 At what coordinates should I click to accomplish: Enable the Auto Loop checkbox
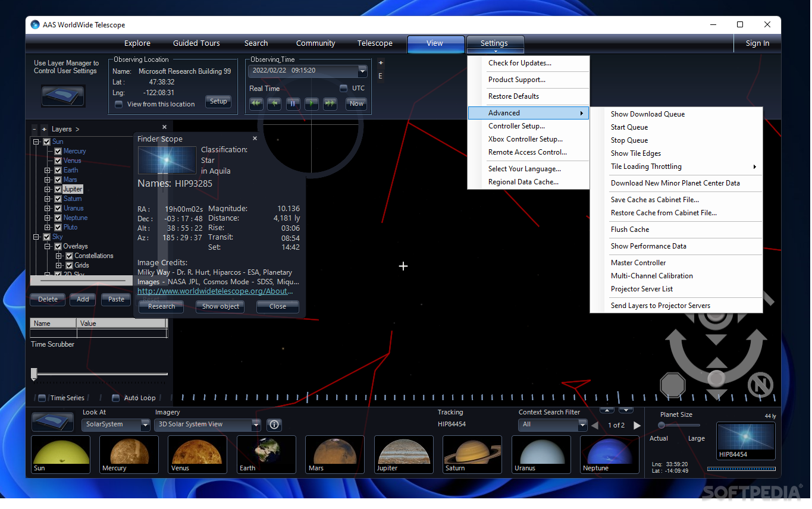click(116, 398)
